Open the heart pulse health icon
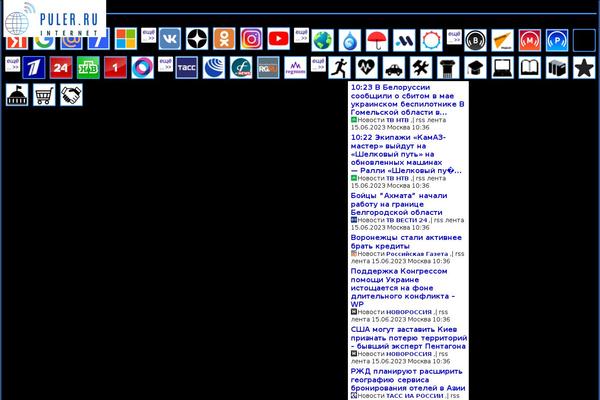This screenshot has width=600, height=400. pyautogui.click(x=367, y=68)
